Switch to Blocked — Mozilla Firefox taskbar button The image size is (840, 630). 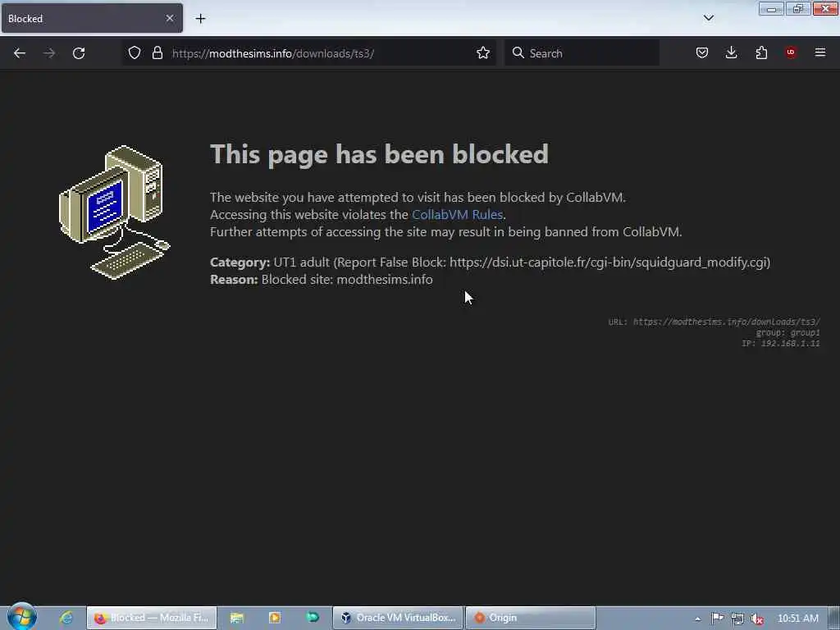[x=152, y=618]
